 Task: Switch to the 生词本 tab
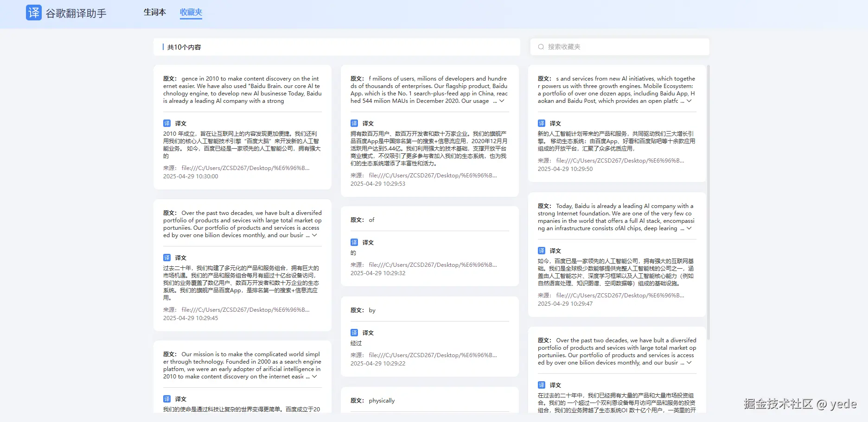pyautogui.click(x=155, y=13)
